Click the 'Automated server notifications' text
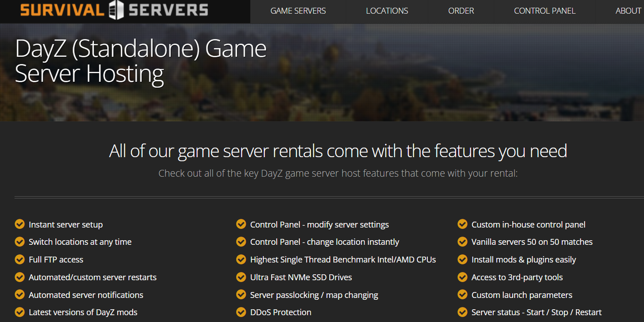The width and height of the screenshot is (644, 322). point(86,295)
